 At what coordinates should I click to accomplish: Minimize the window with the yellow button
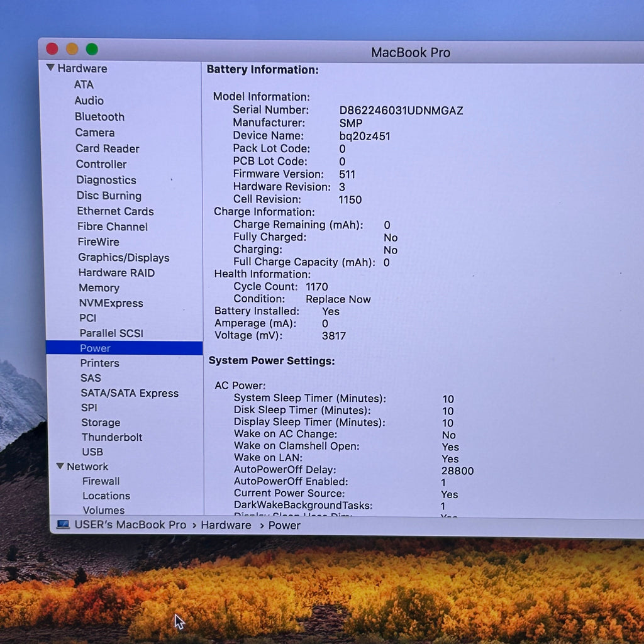72,49
